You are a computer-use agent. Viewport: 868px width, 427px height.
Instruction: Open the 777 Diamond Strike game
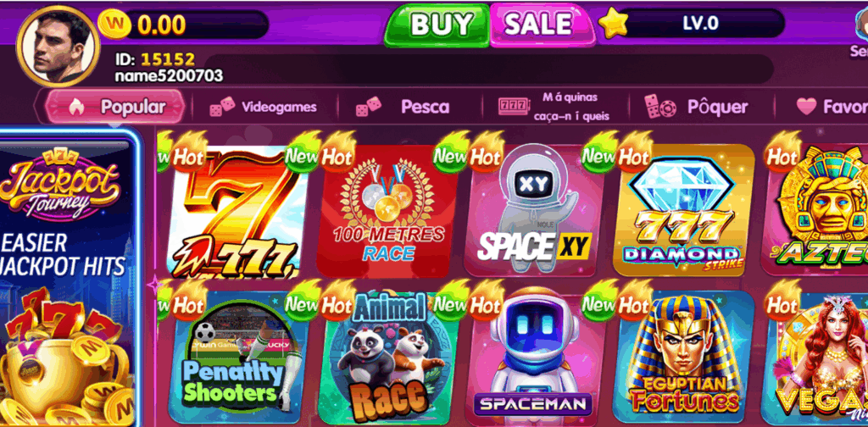[684, 211]
